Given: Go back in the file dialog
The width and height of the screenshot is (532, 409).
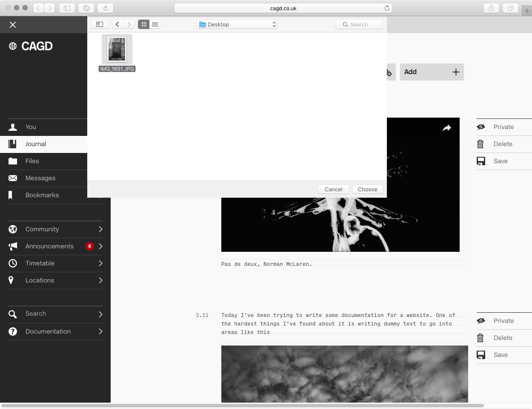Looking at the screenshot, I should pos(117,24).
